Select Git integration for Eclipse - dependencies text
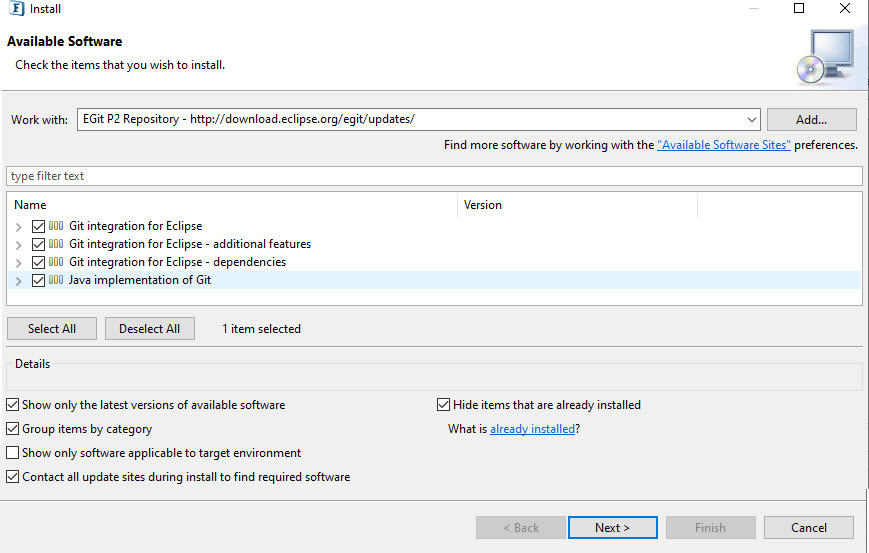This screenshot has width=869, height=553. pyautogui.click(x=177, y=262)
